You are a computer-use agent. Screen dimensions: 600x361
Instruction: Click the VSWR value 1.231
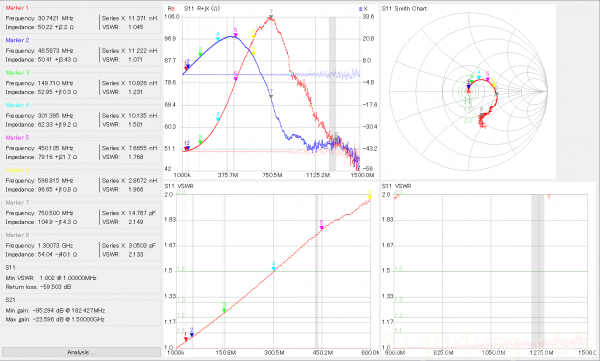pos(135,92)
